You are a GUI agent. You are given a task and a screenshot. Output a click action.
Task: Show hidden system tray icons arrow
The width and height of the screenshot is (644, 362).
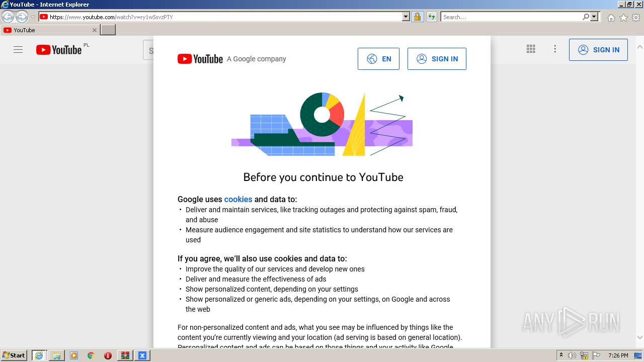(561, 355)
